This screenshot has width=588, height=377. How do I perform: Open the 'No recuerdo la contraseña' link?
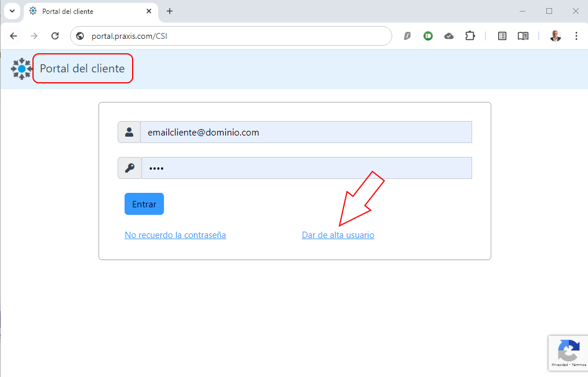[x=175, y=235]
